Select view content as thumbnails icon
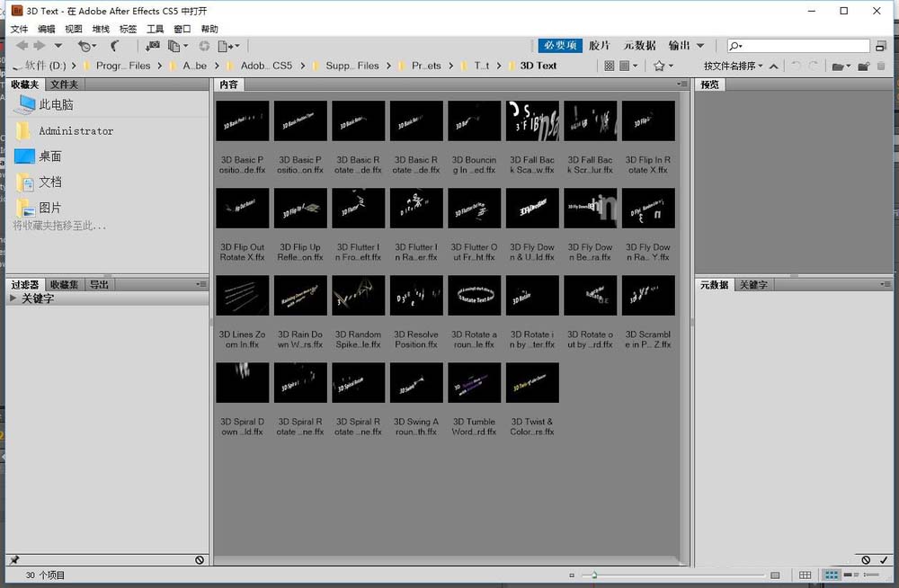This screenshot has height=588, width=899. coord(832,575)
